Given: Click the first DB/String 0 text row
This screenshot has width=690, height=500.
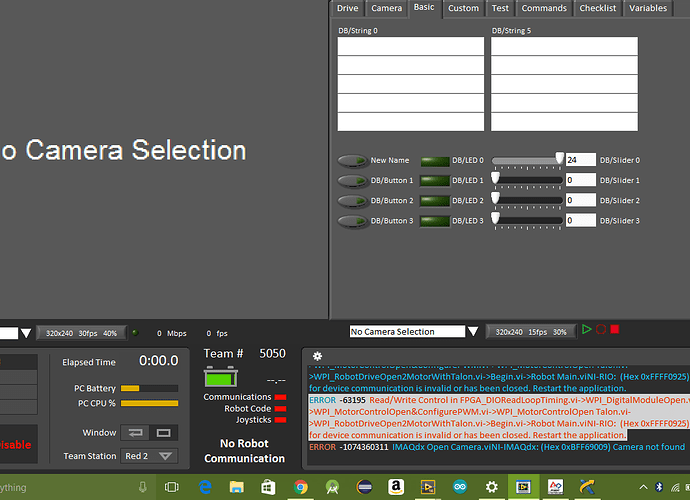Looking at the screenshot, I should [x=411, y=46].
